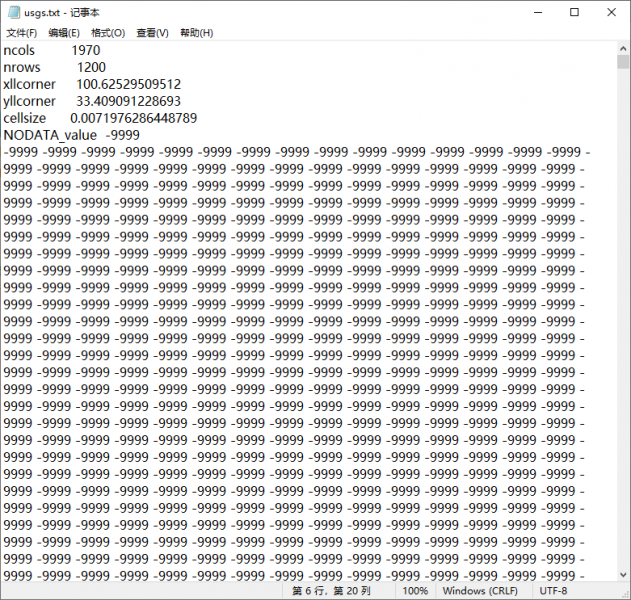Maximize the Notepad window
This screenshot has height=600, width=631.
coord(574,12)
